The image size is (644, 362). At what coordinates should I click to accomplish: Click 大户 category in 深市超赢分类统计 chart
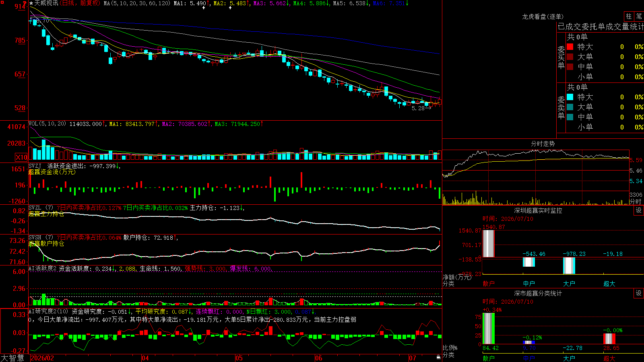coord(569,358)
